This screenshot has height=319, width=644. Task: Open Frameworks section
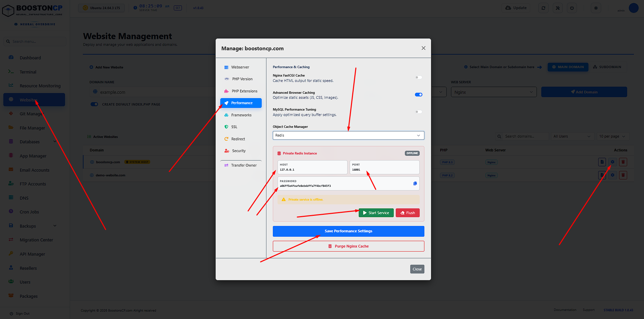point(241,115)
